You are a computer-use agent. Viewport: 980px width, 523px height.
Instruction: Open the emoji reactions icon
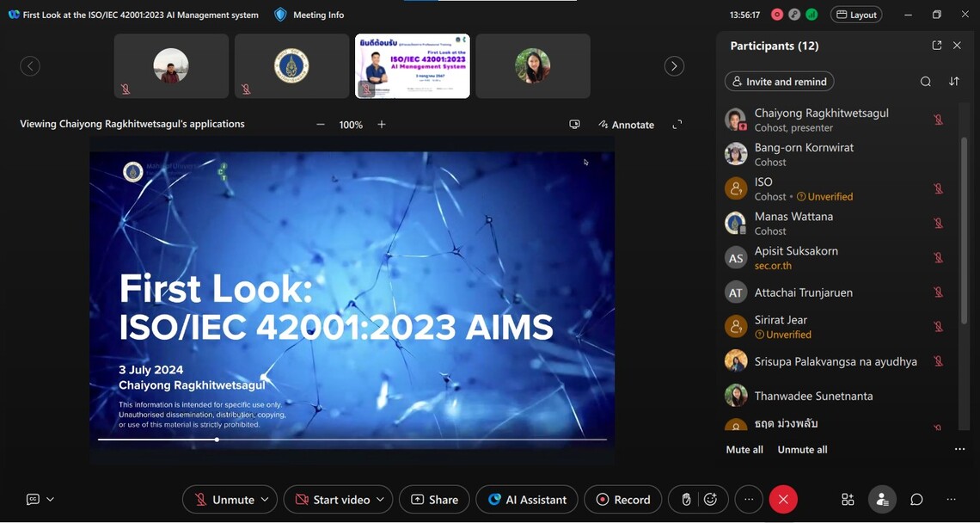click(x=710, y=500)
